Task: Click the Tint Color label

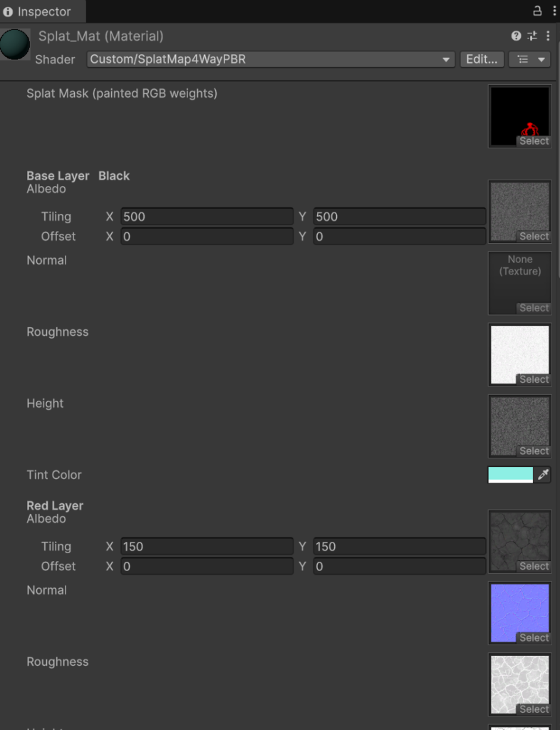Action: click(54, 475)
